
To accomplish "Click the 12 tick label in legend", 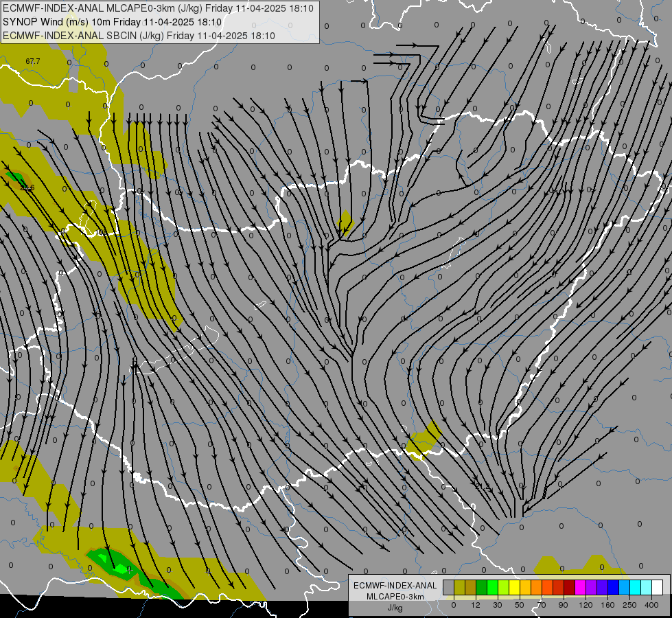I will pos(476,605).
